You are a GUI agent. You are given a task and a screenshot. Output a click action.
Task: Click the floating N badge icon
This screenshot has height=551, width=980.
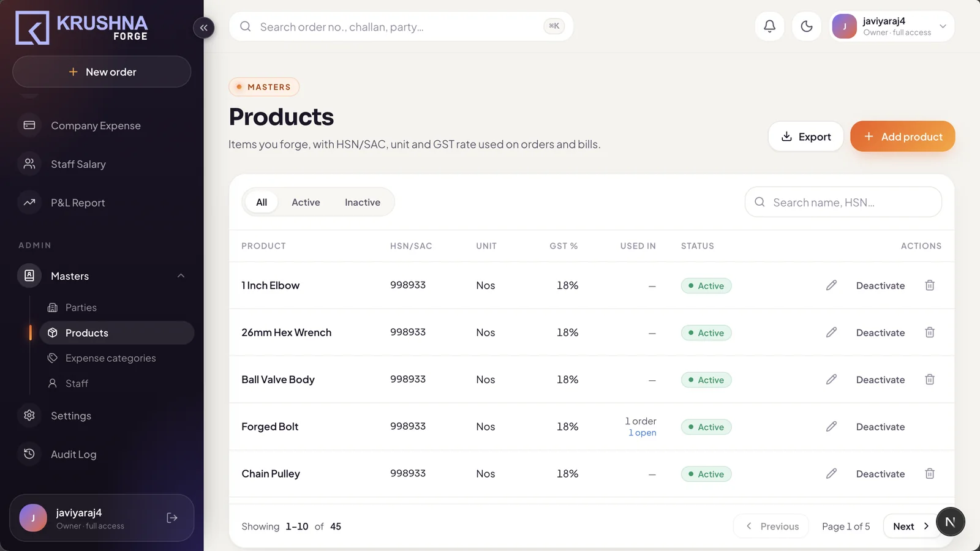pos(950,522)
